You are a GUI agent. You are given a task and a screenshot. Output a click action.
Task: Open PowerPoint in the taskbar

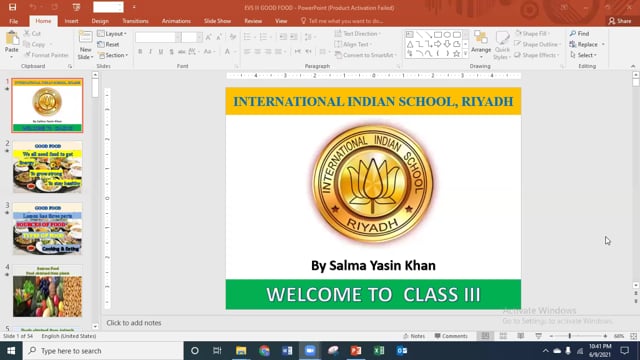coord(356,351)
